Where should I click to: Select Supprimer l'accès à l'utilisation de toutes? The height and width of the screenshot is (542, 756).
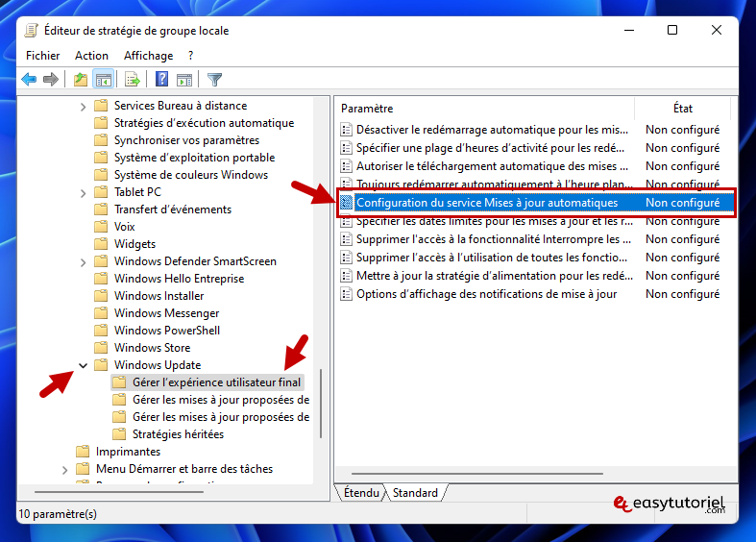[492, 257]
